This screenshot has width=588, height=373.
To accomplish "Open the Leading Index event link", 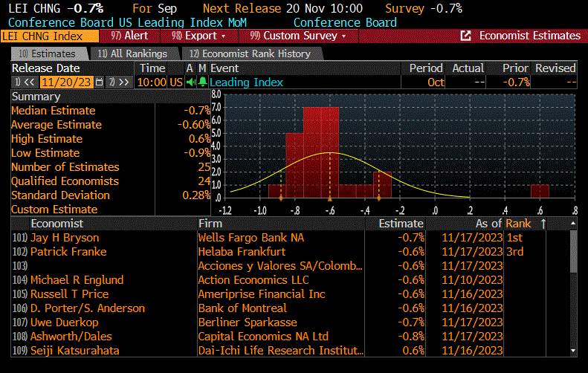I will click(246, 82).
